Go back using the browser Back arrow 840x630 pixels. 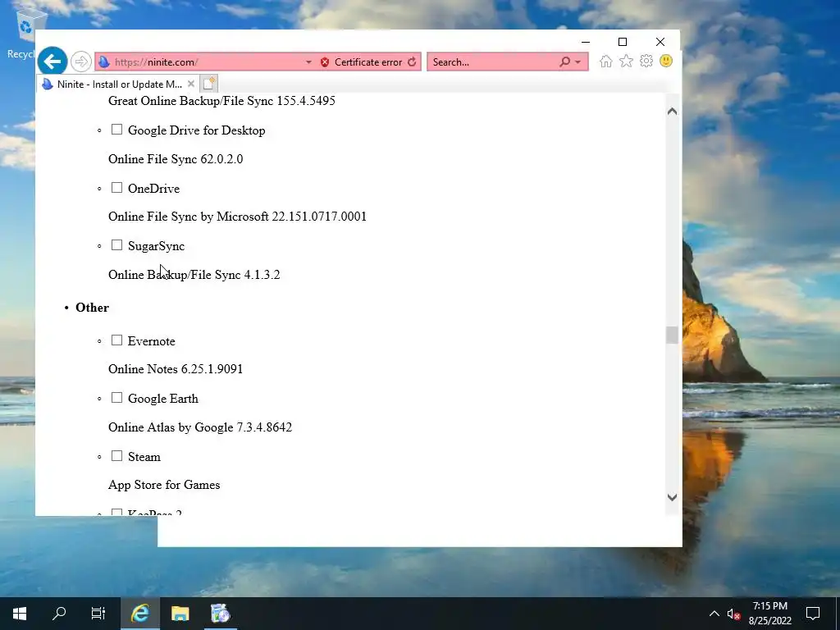click(52, 62)
